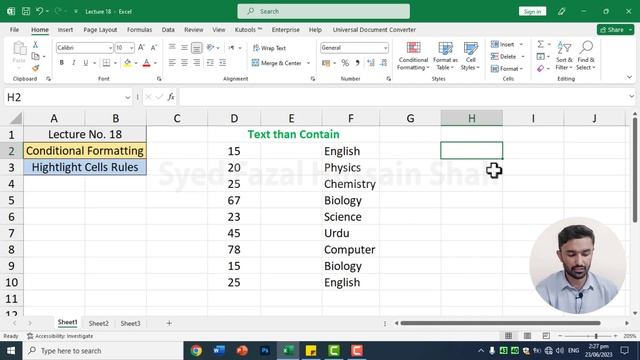
Task: Click the Insert cells button
Action: (x=503, y=44)
